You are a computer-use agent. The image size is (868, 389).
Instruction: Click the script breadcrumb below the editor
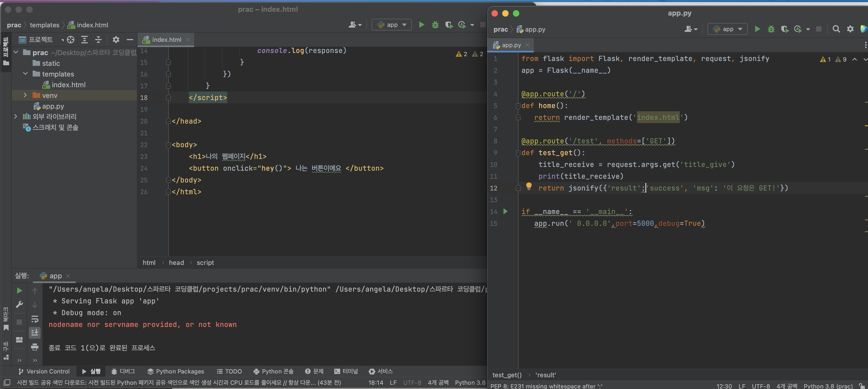205,263
